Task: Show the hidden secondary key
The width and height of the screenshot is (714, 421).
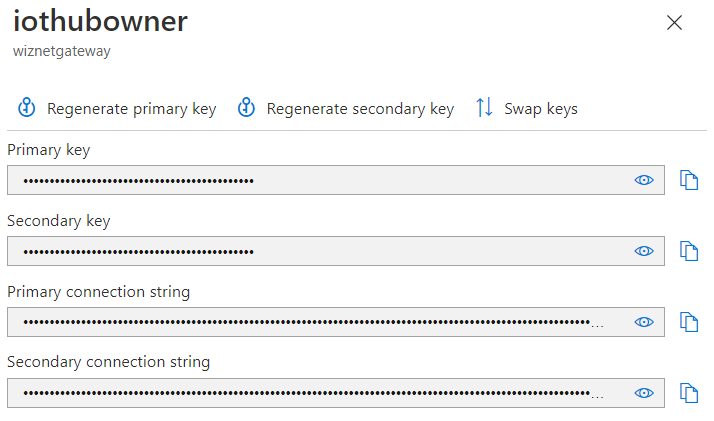Action: tap(644, 251)
